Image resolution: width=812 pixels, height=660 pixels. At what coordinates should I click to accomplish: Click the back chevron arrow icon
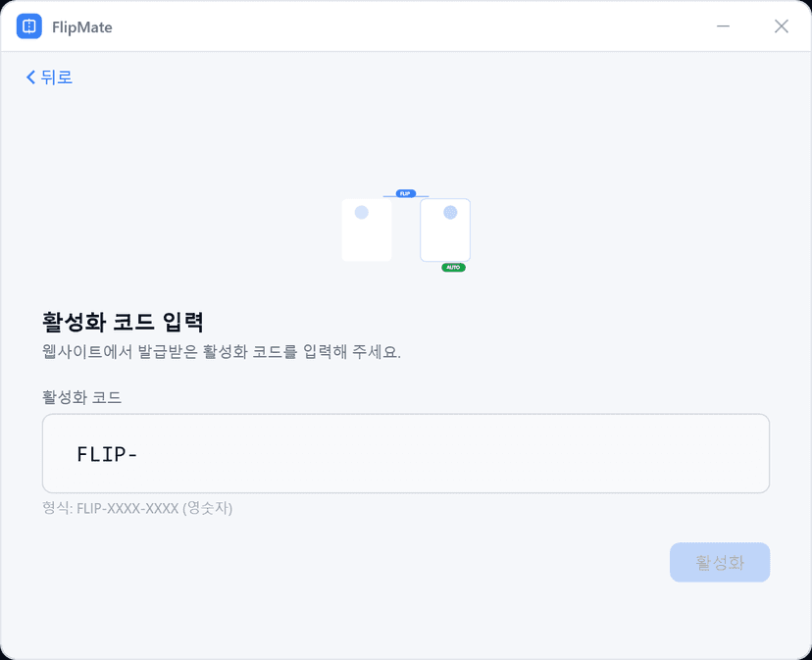point(30,76)
